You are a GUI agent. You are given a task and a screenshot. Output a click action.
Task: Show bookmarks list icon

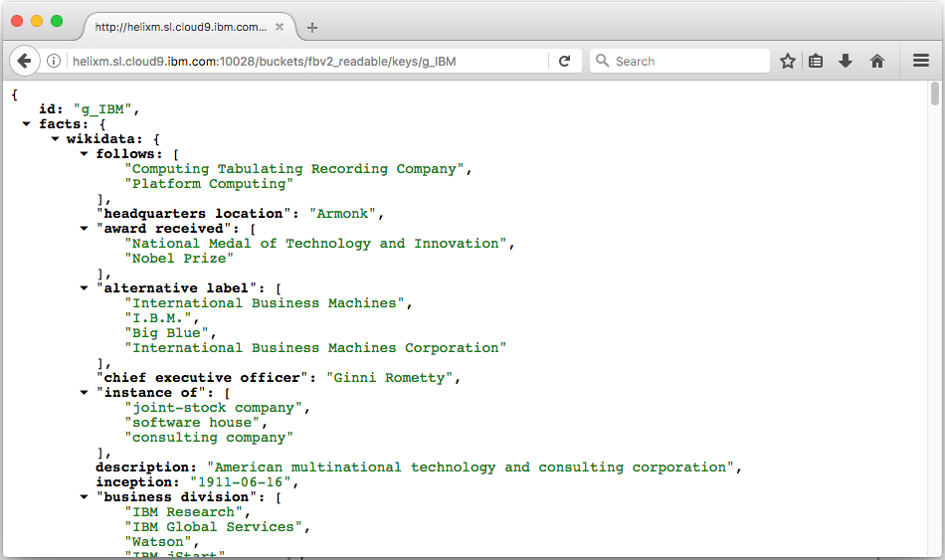(x=816, y=61)
